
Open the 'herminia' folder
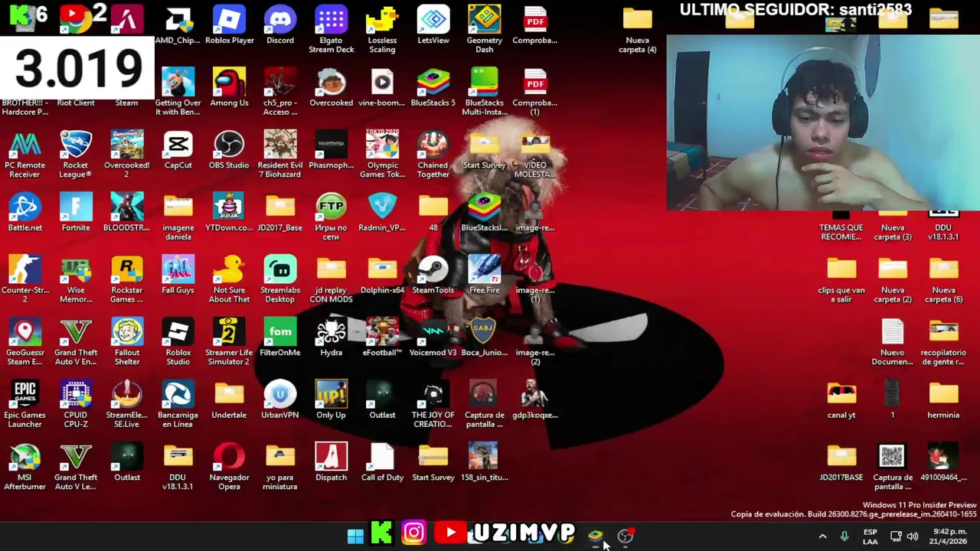point(943,401)
